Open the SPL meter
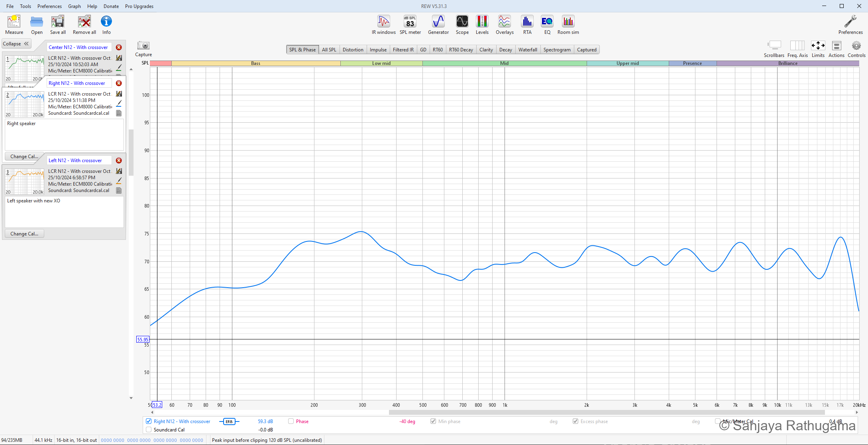Viewport: 868px width, 445px height. pos(410,25)
